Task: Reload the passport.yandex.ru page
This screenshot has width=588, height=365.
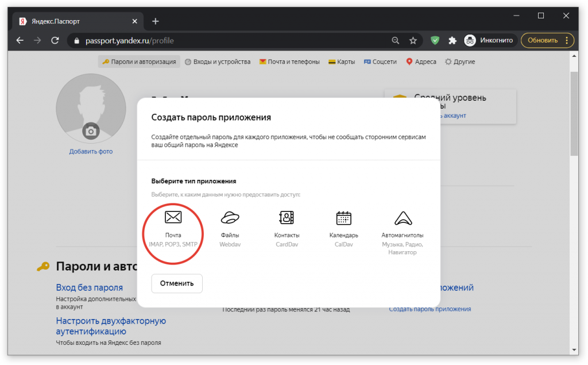Action: (x=55, y=40)
